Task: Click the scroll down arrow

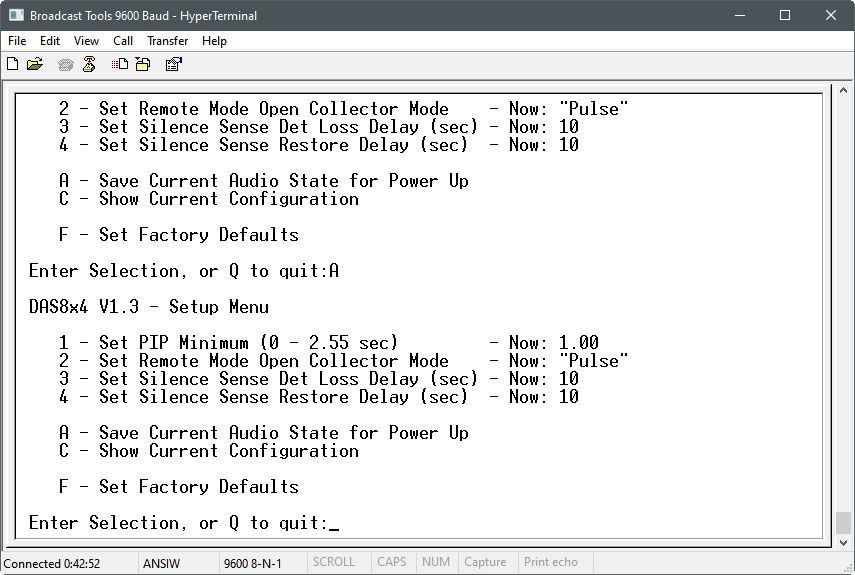Action: 843,542
